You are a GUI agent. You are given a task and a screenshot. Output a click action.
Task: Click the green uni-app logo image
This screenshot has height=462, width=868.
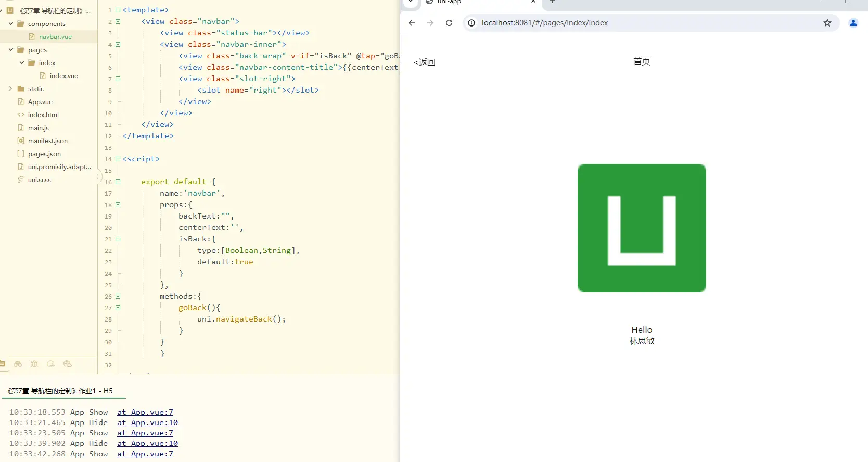pyautogui.click(x=642, y=228)
